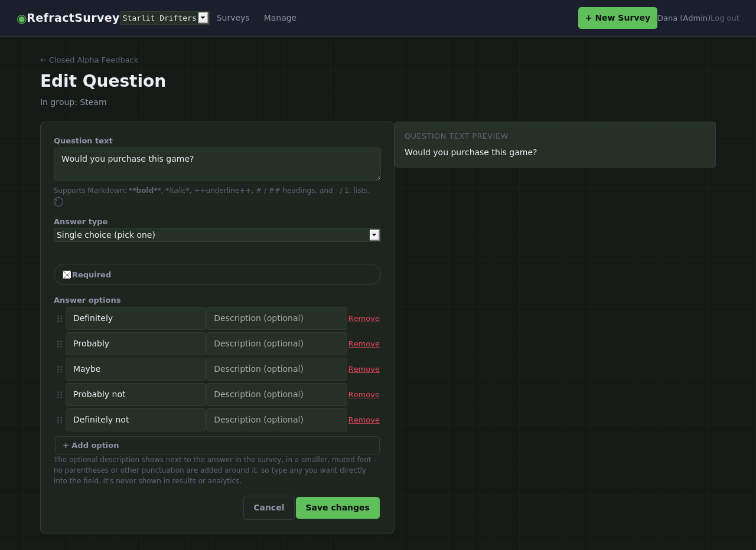
Task: Click into the Question text field
Action: tap(217, 164)
